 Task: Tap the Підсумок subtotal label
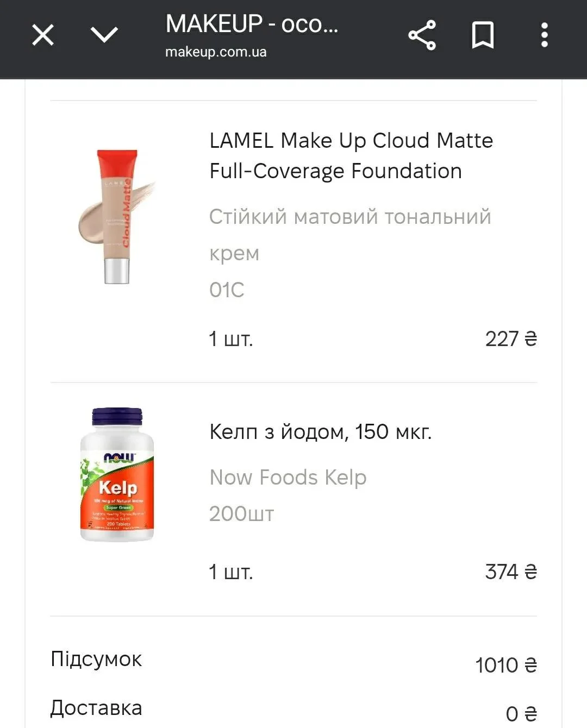pyautogui.click(x=96, y=659)
